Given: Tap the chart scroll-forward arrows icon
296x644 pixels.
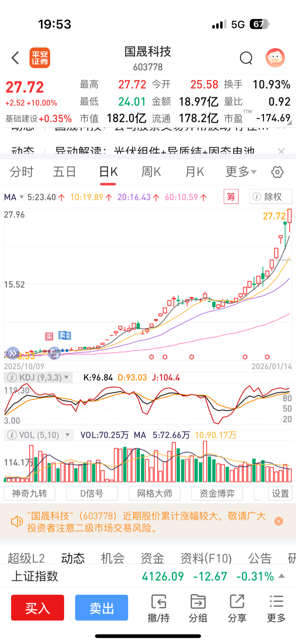Looking at the screenshot, I should coord(13,353).
